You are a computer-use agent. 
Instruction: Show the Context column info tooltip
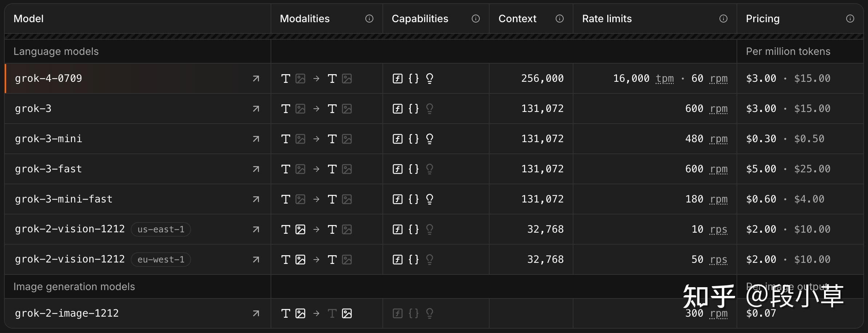click(559, 19)
